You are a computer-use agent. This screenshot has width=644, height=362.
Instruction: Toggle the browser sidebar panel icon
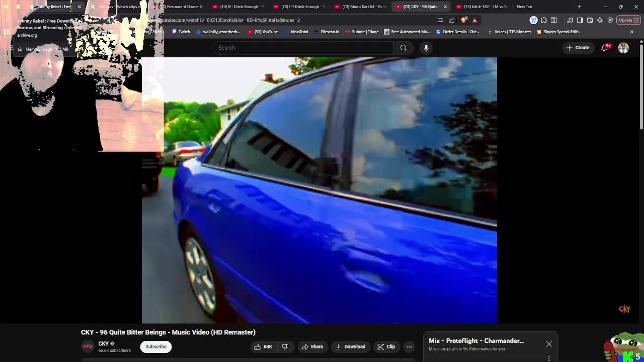click(x=580, y=20)
